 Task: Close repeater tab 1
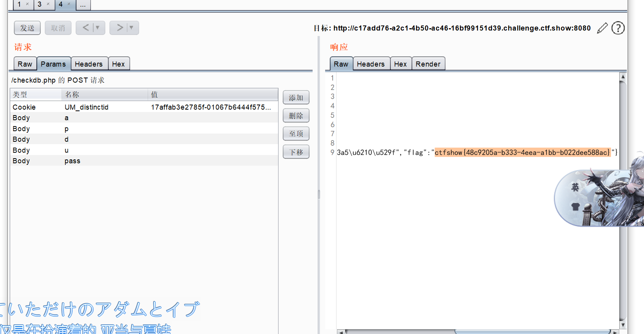[x=27, y=4]
